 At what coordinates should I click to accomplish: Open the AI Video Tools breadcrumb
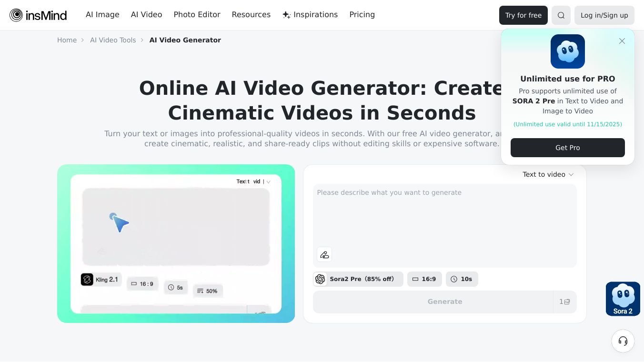click(113, 40)
